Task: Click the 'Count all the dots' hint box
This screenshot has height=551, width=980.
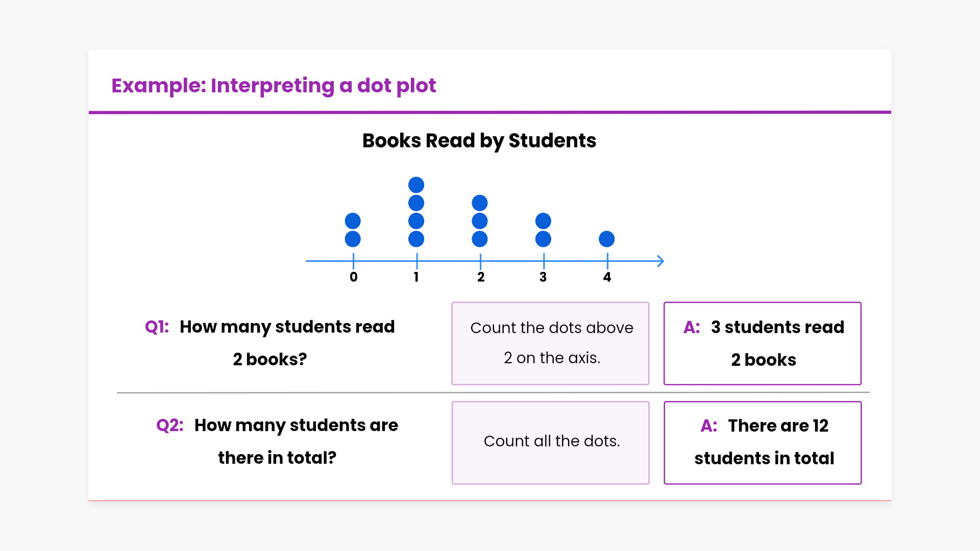Action: click(x=550, y=442)
